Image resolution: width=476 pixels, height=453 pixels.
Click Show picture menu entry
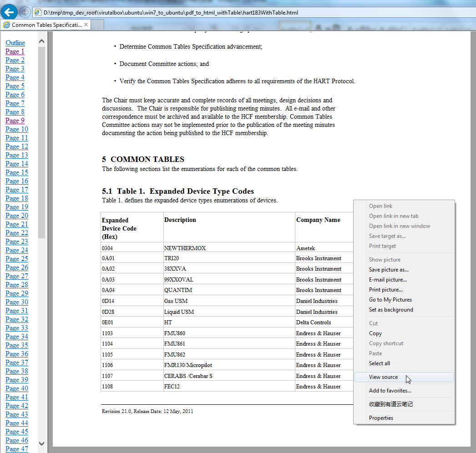(x=404, y=259)
